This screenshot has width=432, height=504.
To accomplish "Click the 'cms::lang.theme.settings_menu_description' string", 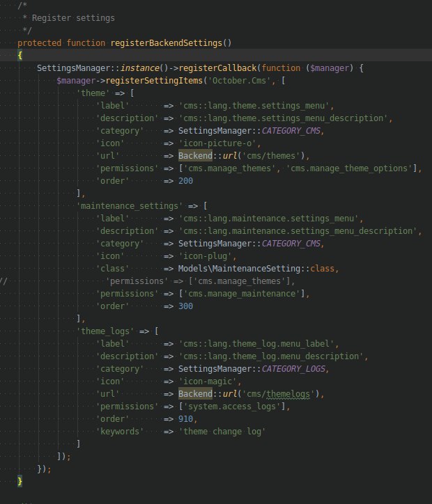I will 283,118.
